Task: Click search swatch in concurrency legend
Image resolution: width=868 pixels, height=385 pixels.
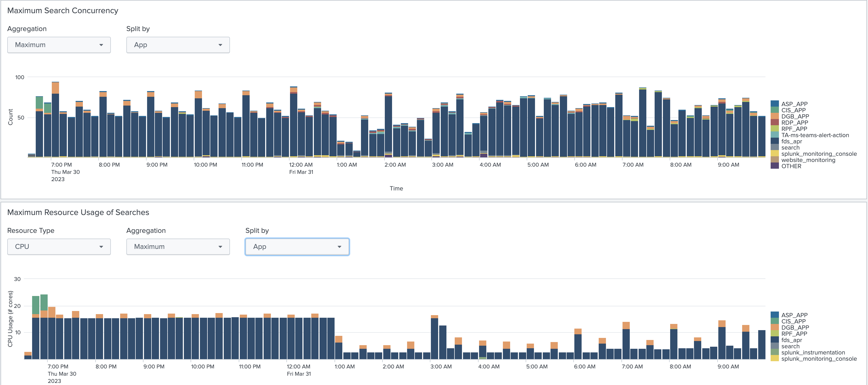Action: (775, 147)
